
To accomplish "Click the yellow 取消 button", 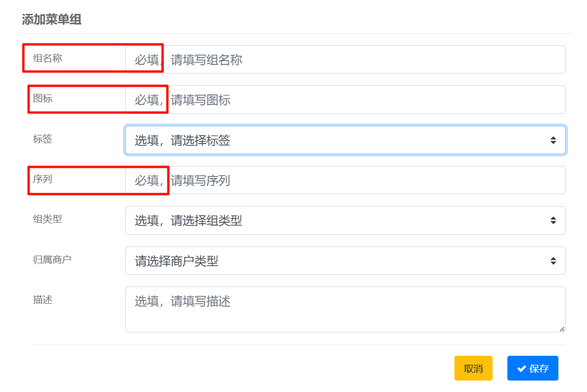I will [474, 368].
